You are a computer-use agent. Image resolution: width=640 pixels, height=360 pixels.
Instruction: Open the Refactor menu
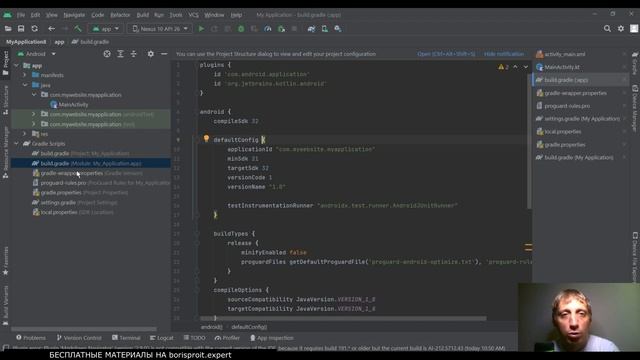pos(120,15)
